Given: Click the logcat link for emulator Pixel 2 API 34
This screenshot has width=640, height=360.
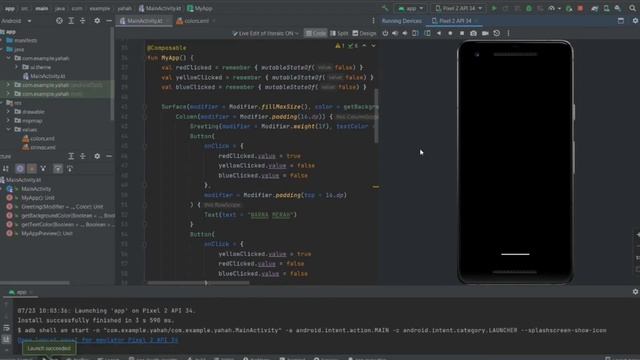Looking at the screenshot, I should pos(98,340).
